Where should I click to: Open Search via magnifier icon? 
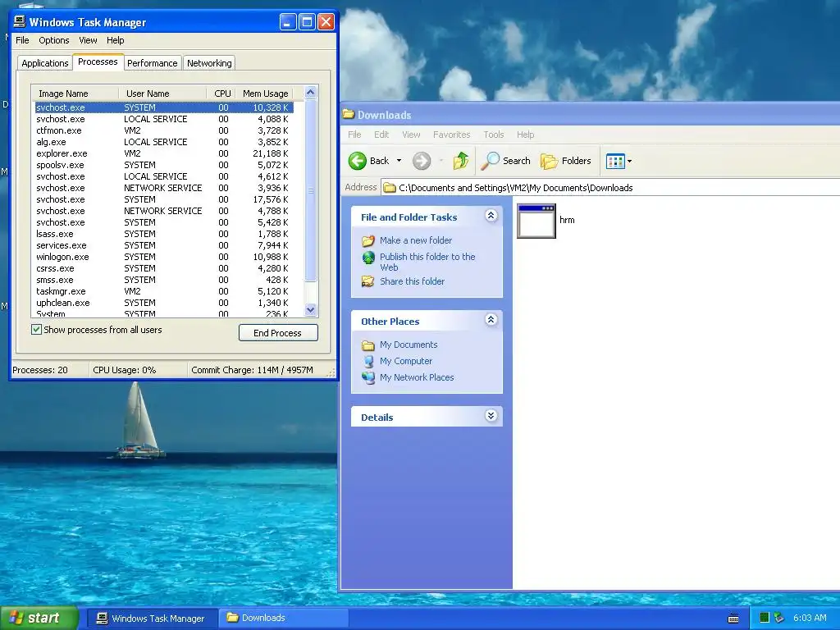point(490,161)
